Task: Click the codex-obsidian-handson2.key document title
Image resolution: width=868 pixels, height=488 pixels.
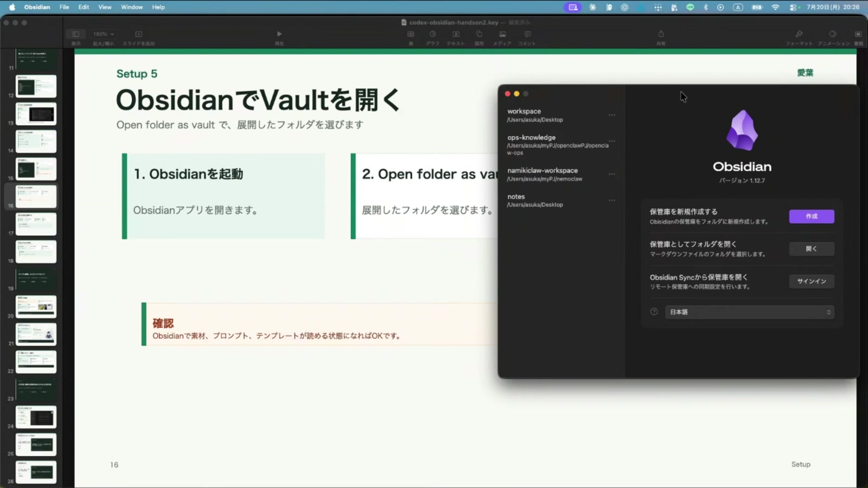Action: pyautogui.click(x=454, y=22)
